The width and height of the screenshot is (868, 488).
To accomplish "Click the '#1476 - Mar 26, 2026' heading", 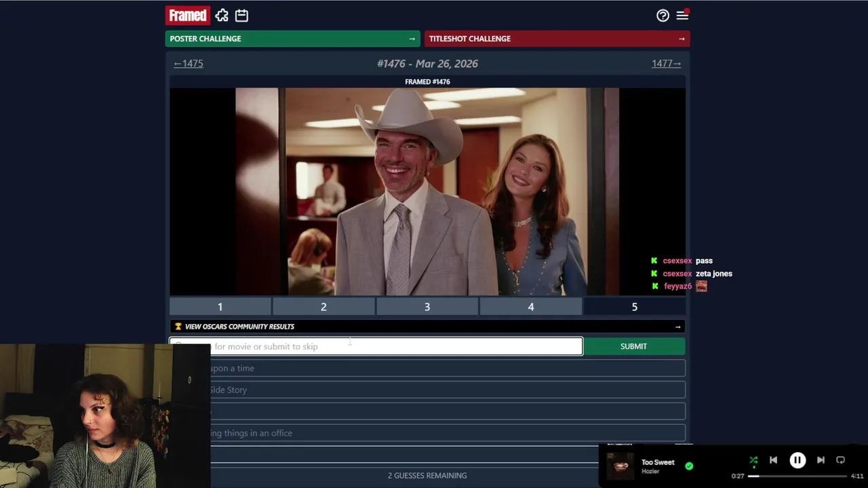I will pyautogui.click(x=427, y=64).
